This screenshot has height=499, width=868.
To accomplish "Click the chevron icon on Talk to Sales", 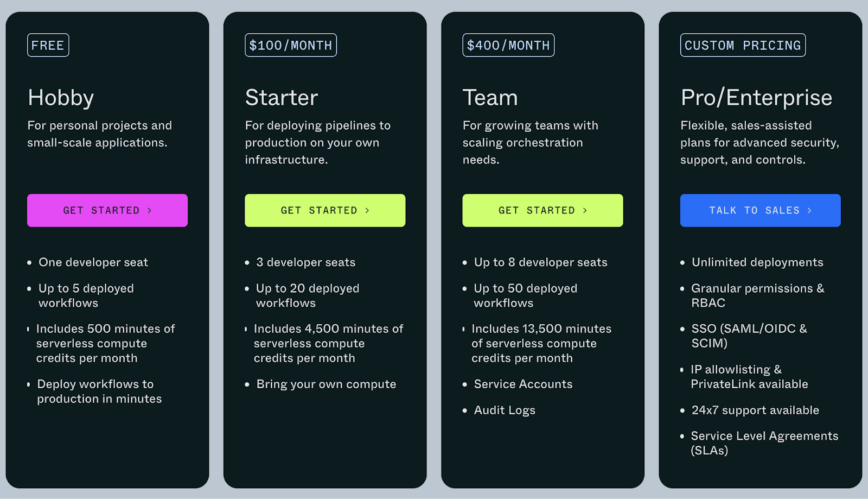I will 809,211.
